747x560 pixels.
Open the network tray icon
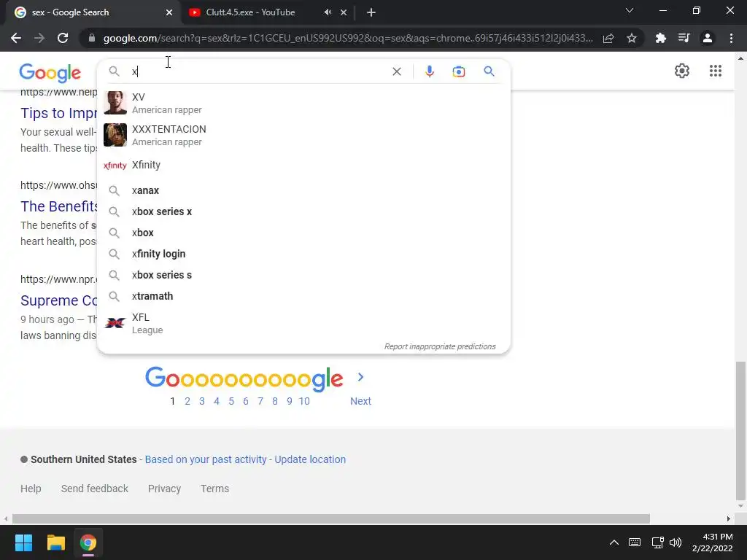tap(657, 542)
